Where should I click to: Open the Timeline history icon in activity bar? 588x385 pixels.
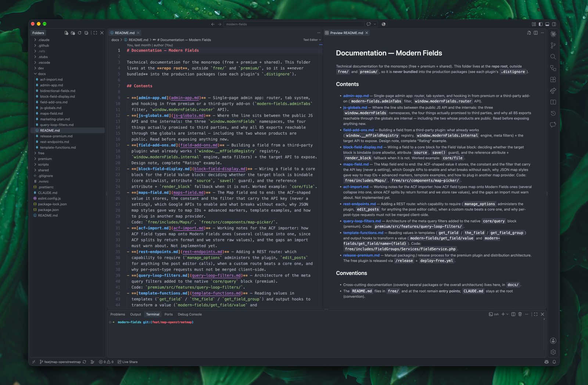[553, 113]
